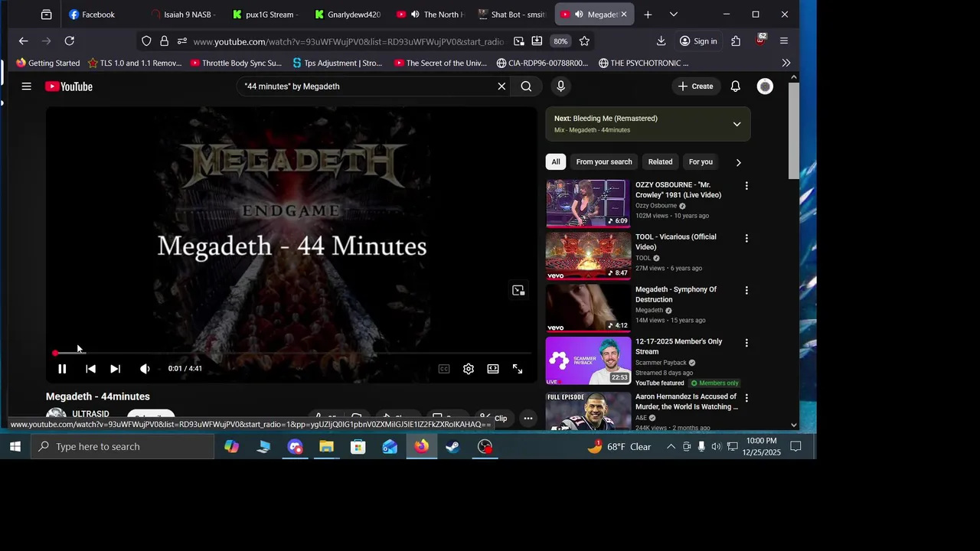Select the All filter chip

point(556,162)
